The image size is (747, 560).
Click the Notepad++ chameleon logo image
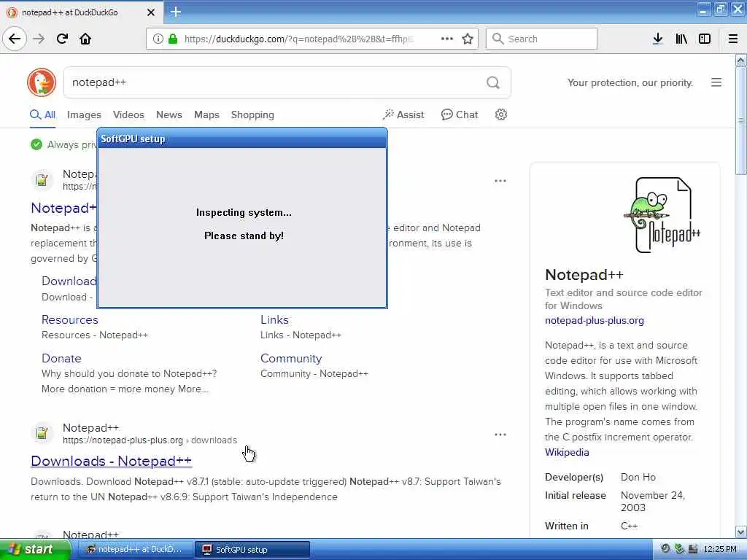(x=662, y=215)
